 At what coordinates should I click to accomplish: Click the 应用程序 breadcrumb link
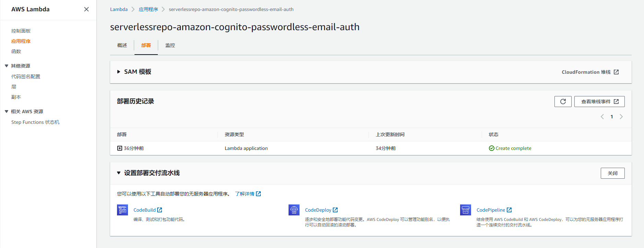click(x=148, y=9)
